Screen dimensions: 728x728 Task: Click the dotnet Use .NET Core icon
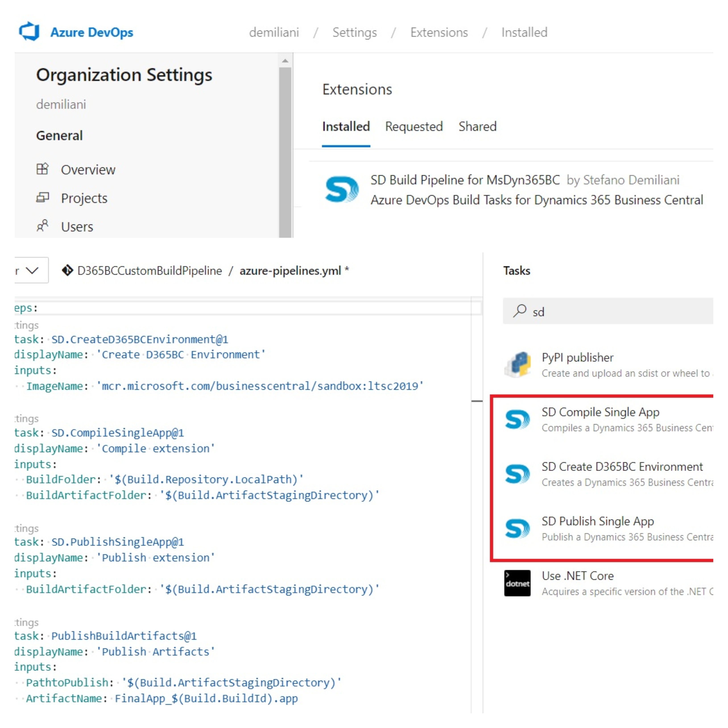(x=518, y=583)
